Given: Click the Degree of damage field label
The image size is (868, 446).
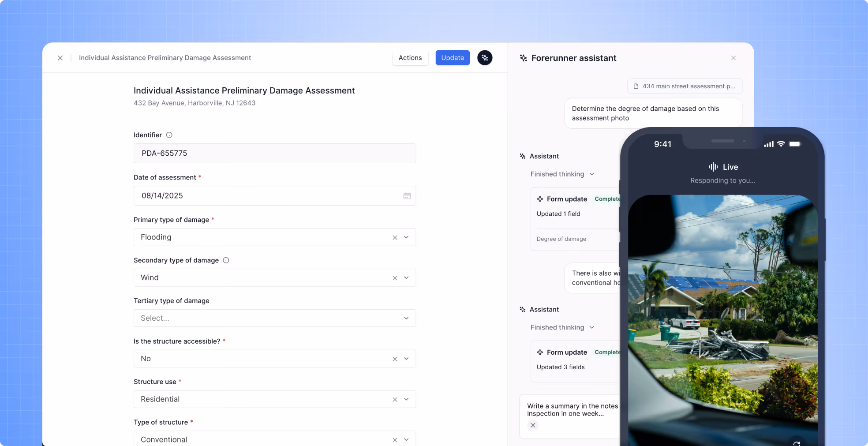Looking at the screenshot, I should 561,239.
